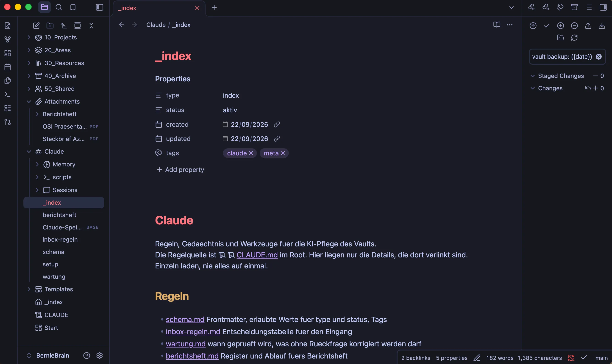Open the file explorer tab icon

click(45, 7)
